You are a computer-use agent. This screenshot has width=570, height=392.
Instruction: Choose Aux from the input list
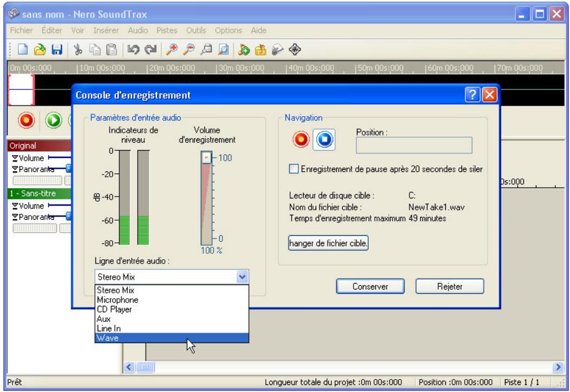(171, 319)
